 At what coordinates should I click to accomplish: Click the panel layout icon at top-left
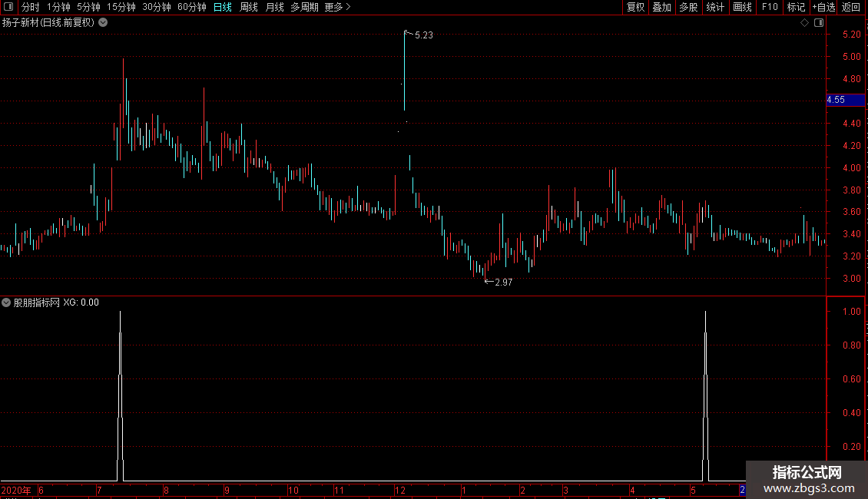pyautogui.click(x=8, y=7)
